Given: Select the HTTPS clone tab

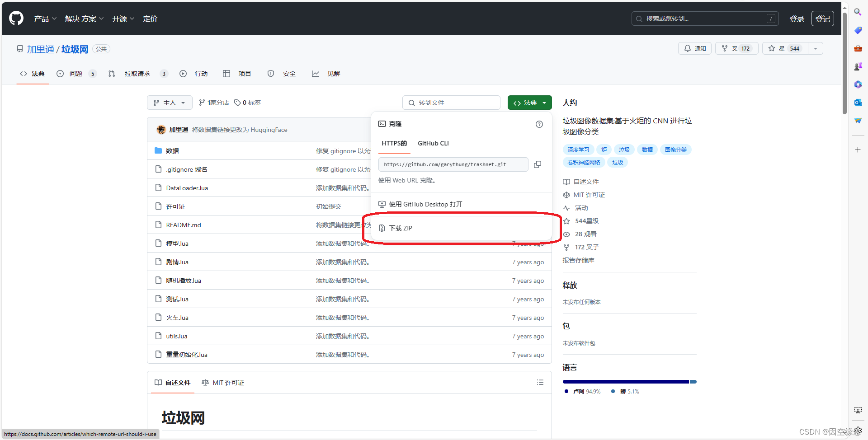Looking at the screenshot, I should [x=394, y=143].
